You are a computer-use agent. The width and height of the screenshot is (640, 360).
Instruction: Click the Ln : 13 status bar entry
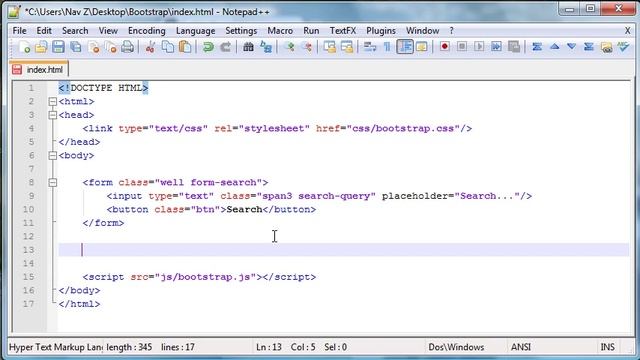tap(269, 347)
